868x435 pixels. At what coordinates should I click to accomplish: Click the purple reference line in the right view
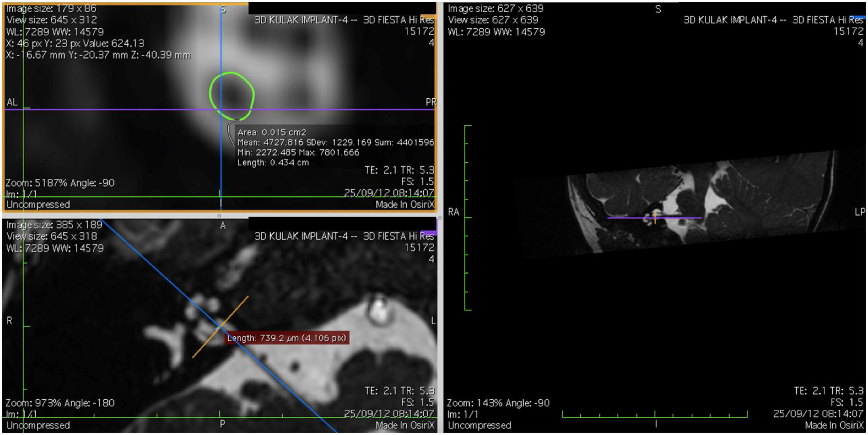[678, 218]
